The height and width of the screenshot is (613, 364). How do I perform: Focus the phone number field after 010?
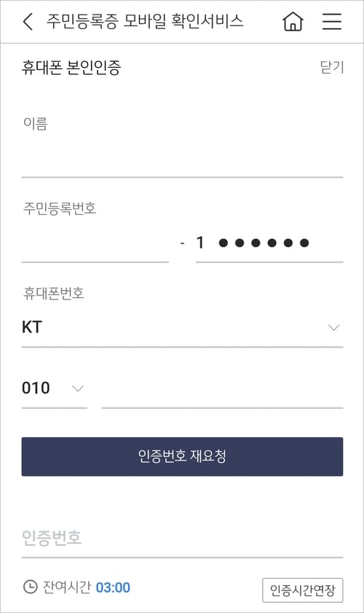coord(222,389)
